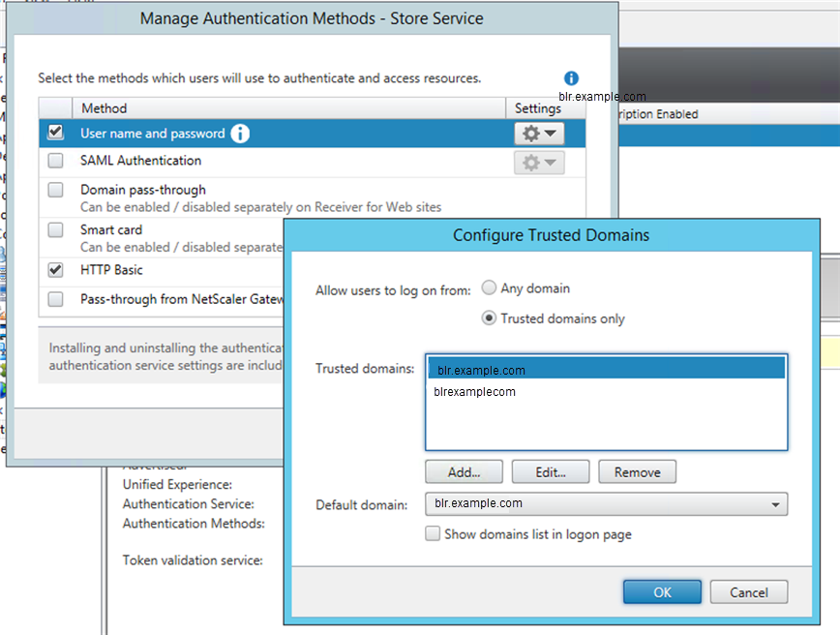Toggle Show domains list in logon page
This screenshot has width=840, height=635.
coord(433,533)
